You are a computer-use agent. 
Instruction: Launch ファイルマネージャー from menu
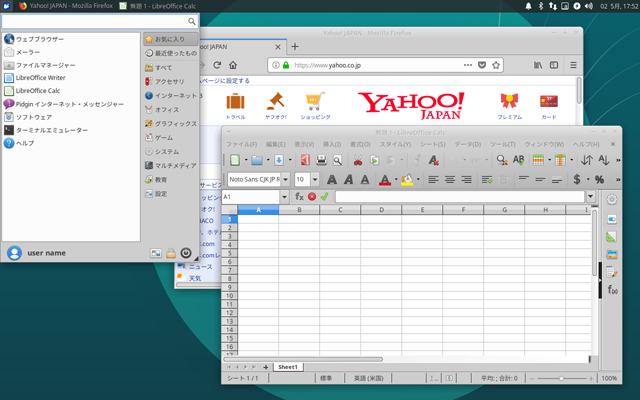[x=39, y=65]
